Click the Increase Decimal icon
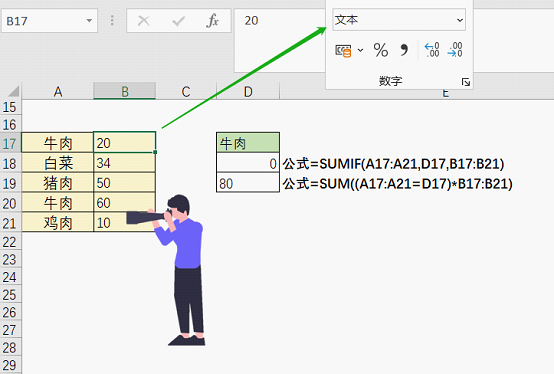This screenshot has height=374, width=554. click(432, 50)
